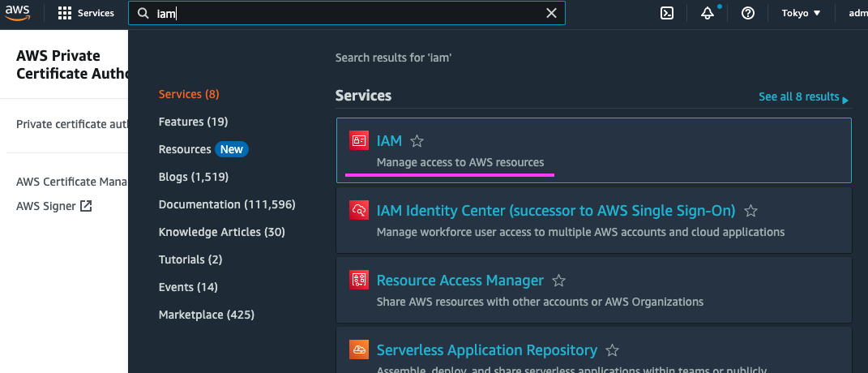Select the Services (8) category

point(189,94)
